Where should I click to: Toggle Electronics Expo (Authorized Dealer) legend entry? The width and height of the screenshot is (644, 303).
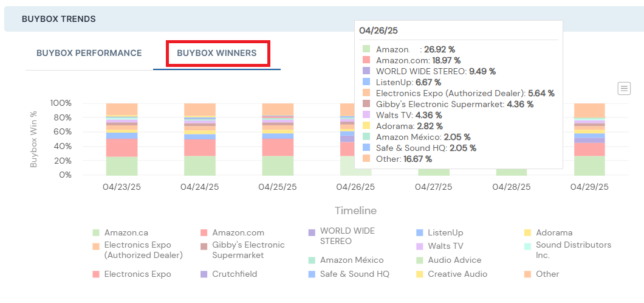[138, 250]
